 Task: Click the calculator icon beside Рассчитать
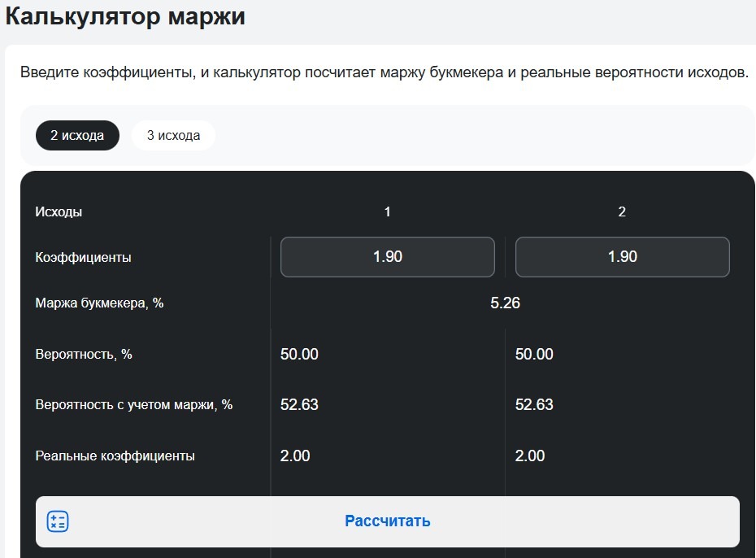click(x=58, y=521)
